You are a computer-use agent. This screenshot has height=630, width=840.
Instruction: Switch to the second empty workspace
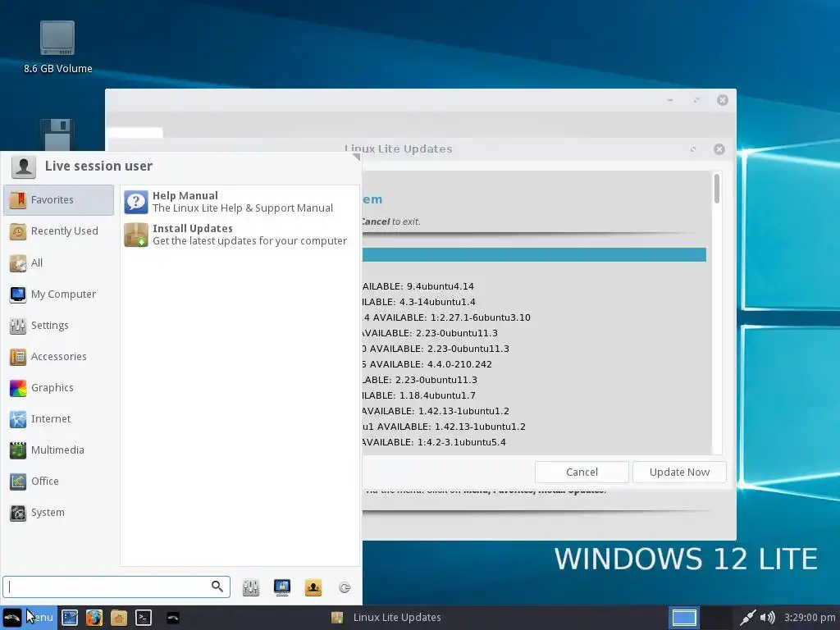pyautogui.click(x=717, y=618)
